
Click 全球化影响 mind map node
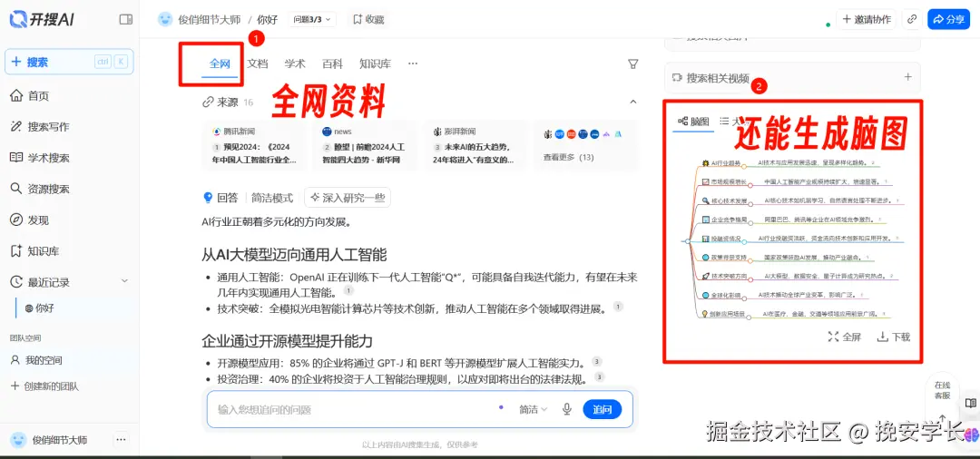click(721, 296)
